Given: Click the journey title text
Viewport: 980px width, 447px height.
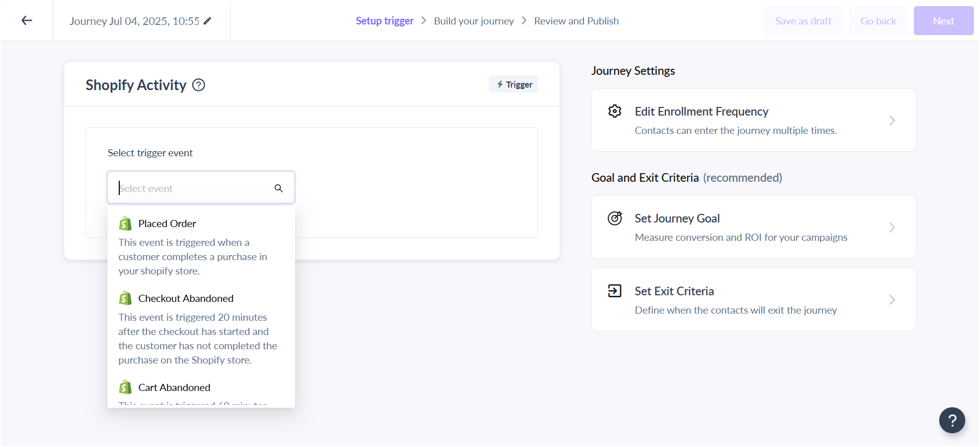Looking at the screenshot, I should point(135,21).
